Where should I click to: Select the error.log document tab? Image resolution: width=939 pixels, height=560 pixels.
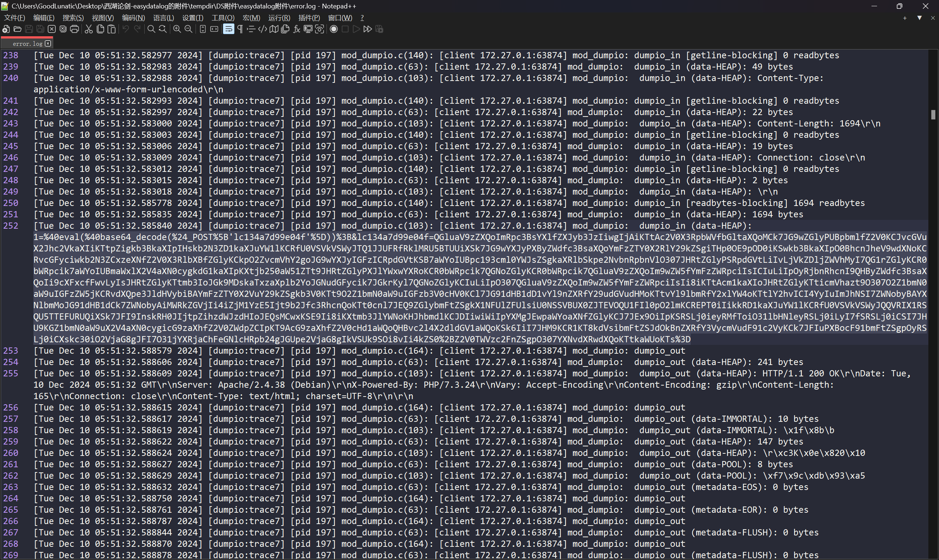pos(27,43)
